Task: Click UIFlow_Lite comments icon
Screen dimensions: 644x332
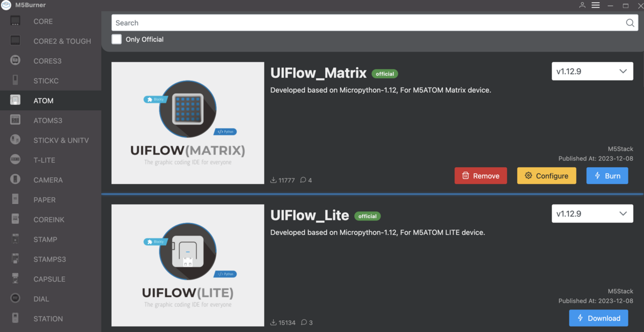Action: pos(304,322)
